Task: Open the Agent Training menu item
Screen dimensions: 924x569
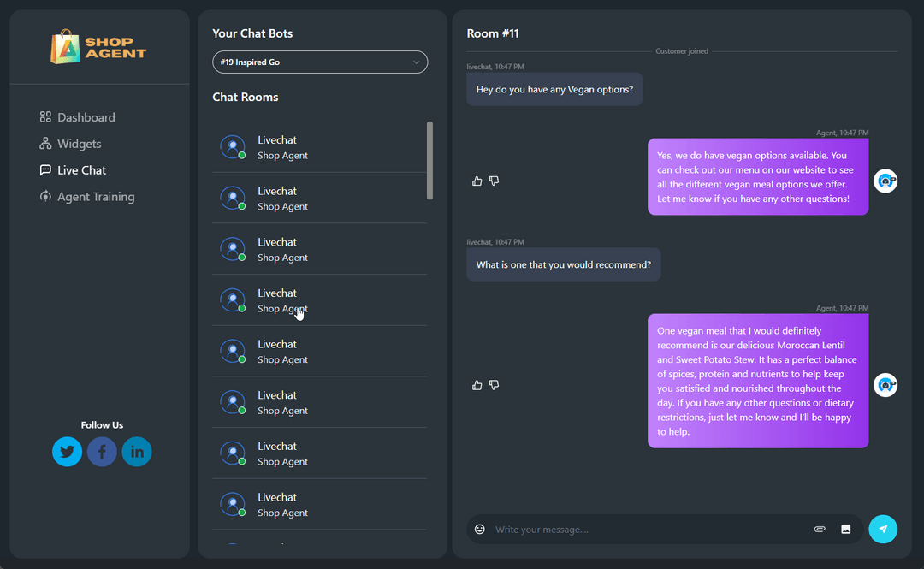Action: (x=94, y=197)
